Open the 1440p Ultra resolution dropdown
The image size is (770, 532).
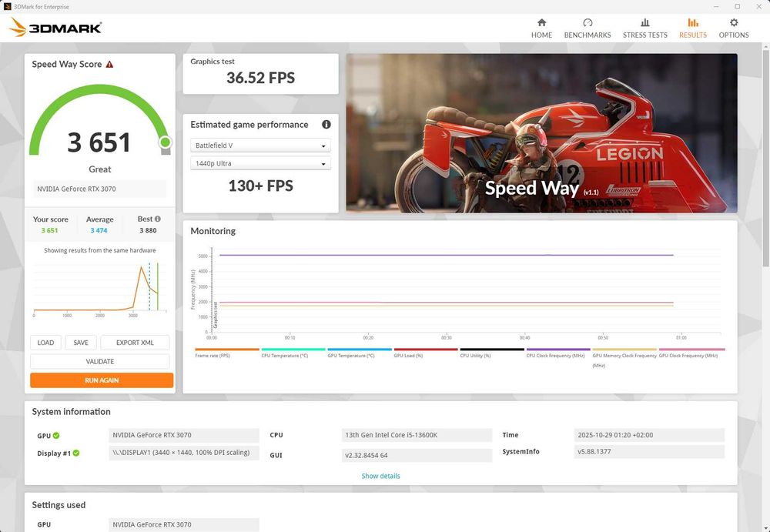(260, 163)
